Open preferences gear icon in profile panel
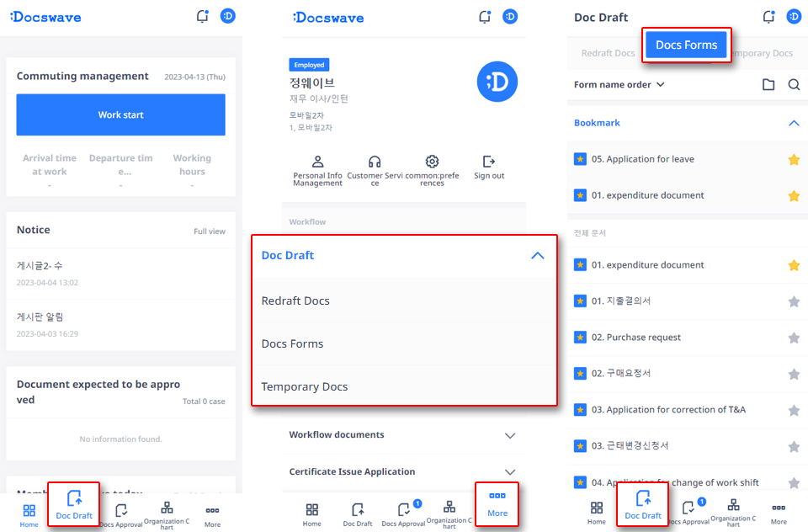 coord(432,162)
